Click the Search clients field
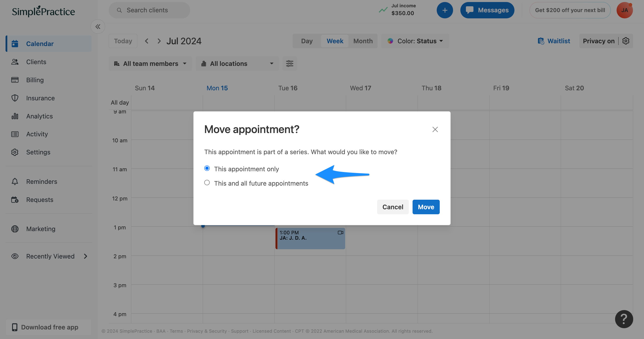Viewport: 644px width, 339px height. [149, 10]
